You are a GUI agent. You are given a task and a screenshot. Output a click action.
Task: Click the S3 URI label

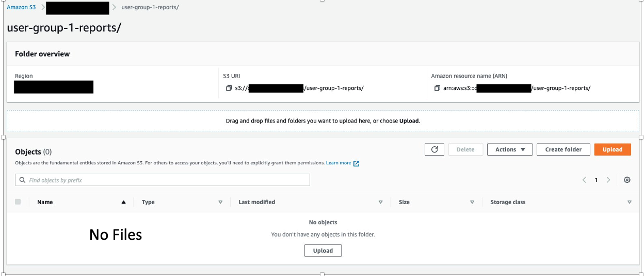pos(232,76)
